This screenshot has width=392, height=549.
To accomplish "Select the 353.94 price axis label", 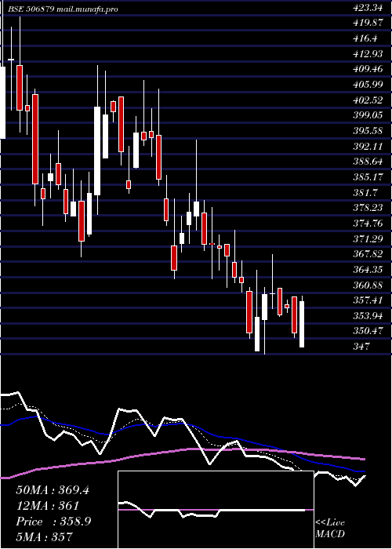I will (368, 316).
